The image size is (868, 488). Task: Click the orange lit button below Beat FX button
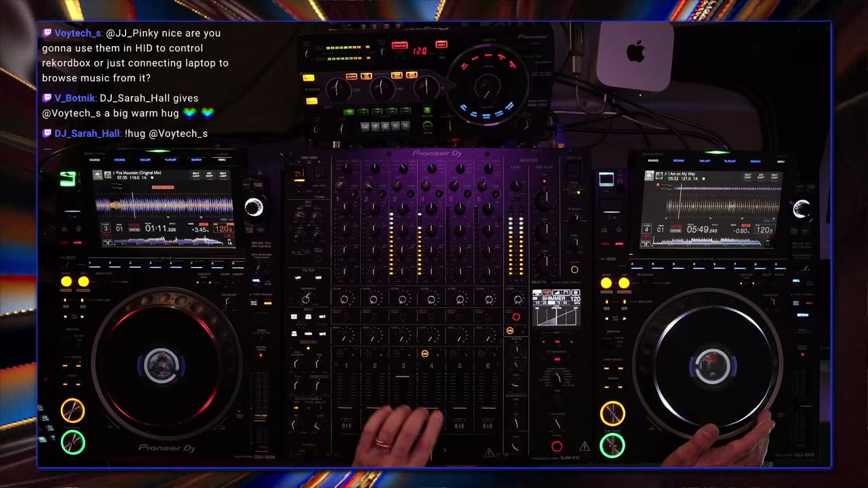(x=510, y=330)
